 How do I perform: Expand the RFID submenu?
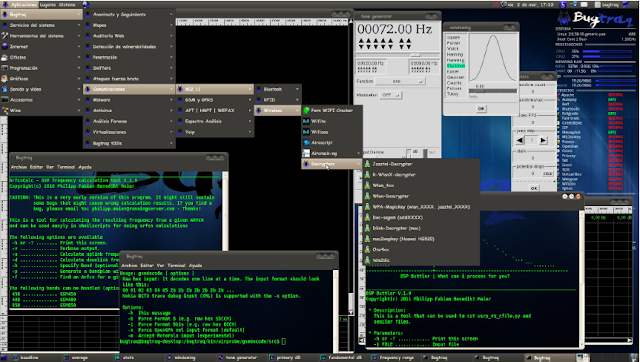point(278,100)
